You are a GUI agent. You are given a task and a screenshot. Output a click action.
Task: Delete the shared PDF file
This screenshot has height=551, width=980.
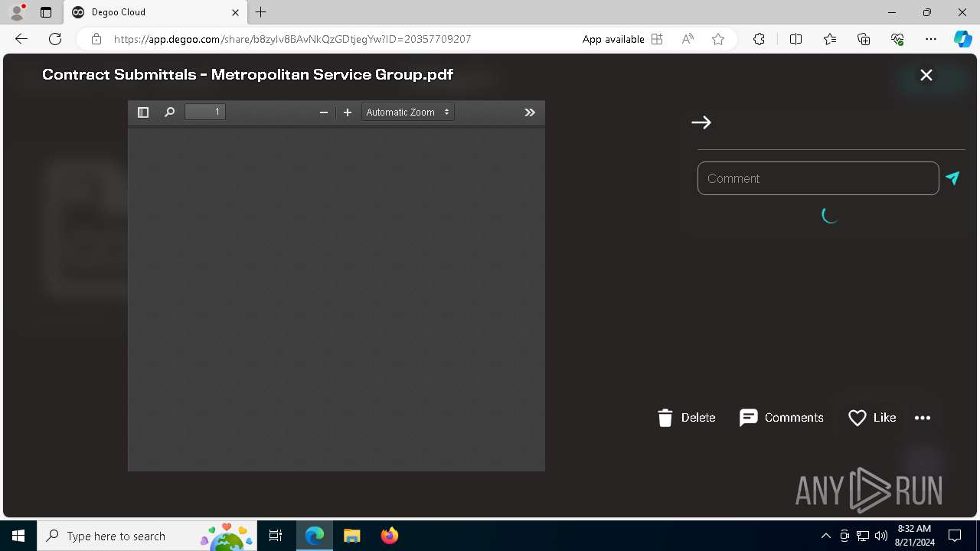tap(687, 418)
